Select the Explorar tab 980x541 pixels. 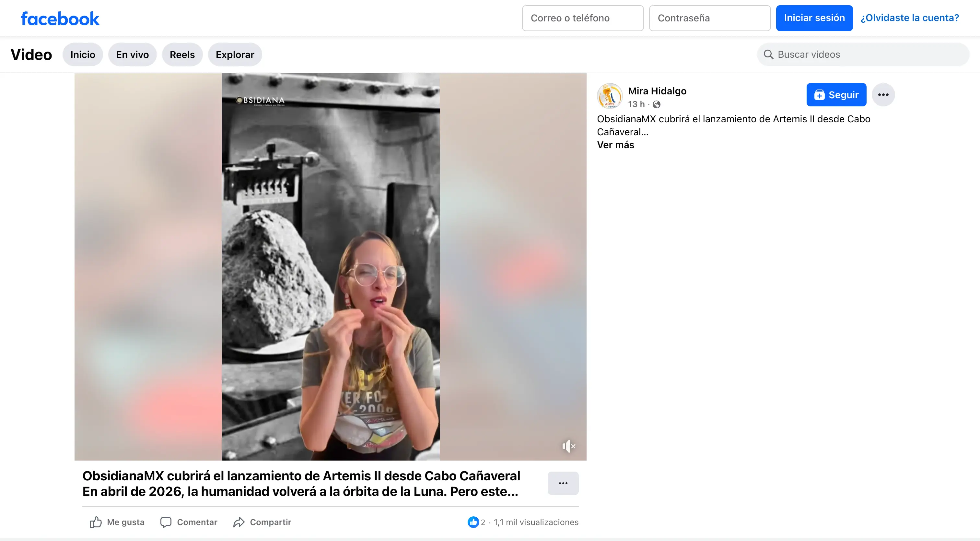(x=235, y=54)
